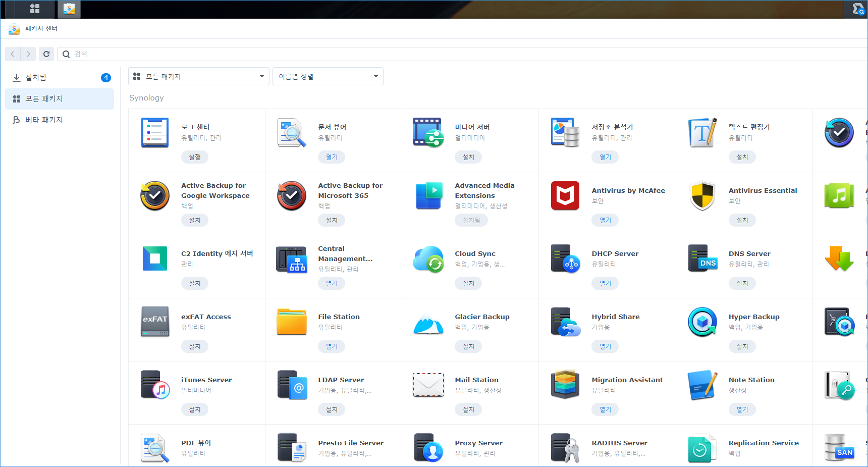Click 열기 button for 문서 뷰어
The width and height of the screenshot is (868, 467).
(332, 157)
